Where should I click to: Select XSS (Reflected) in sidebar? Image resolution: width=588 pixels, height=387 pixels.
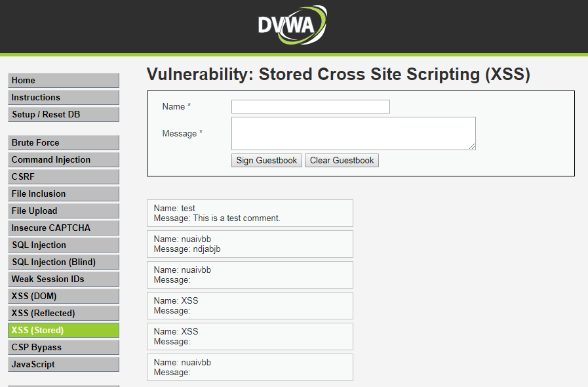click(64, 314)
